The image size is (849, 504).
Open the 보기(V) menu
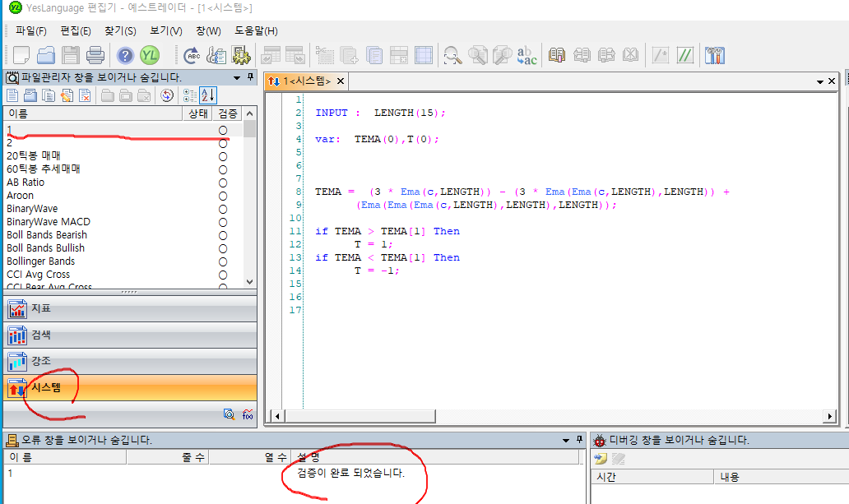click(x=165, y=31)
